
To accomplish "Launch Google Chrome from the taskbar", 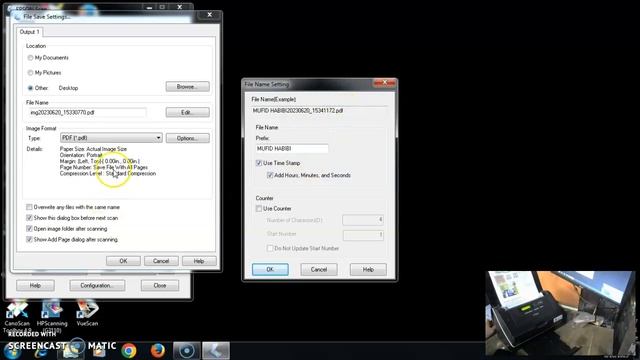I will coord(129,351).
